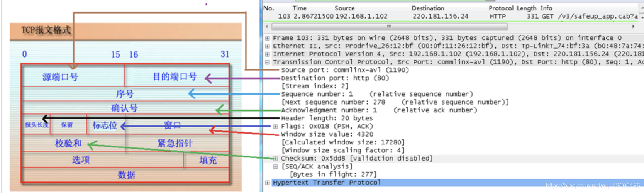Select the [Bytes in flight: 277] line
Viewport: 644px width, 193px height.
(x=333, y=174)
